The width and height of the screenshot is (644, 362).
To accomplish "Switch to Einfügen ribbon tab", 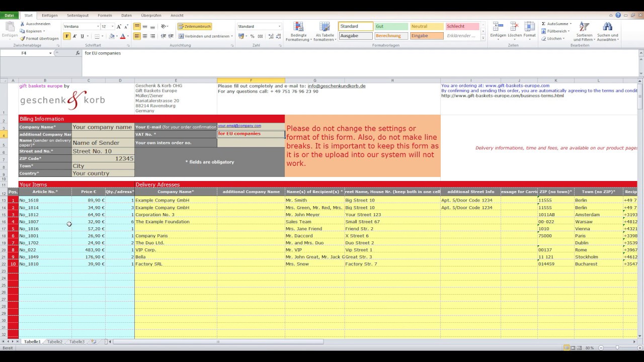I will [49, 16].
